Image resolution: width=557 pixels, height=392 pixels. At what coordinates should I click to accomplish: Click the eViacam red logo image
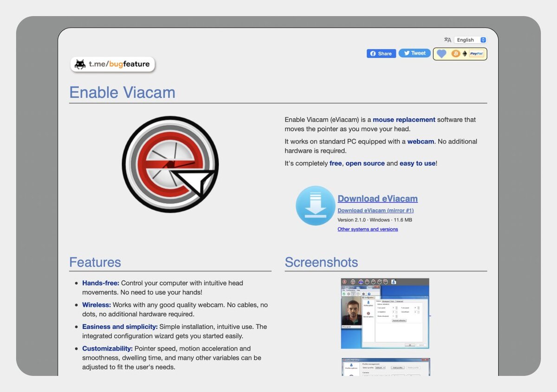coord(170,164)
